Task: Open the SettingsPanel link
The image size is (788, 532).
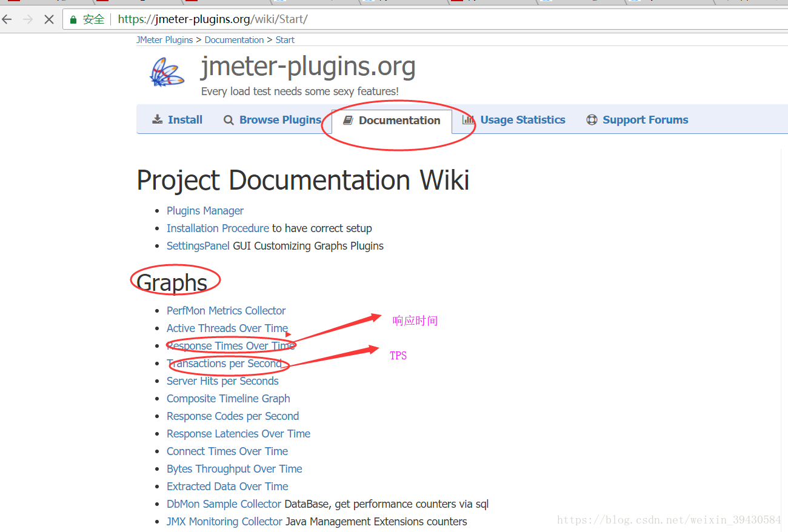Action: (x=198, y=246)
